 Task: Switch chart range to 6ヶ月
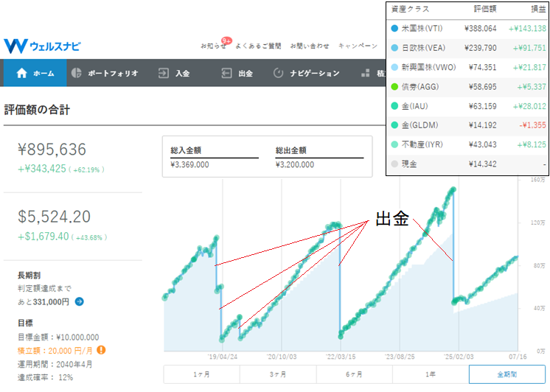tap(355, 374)
